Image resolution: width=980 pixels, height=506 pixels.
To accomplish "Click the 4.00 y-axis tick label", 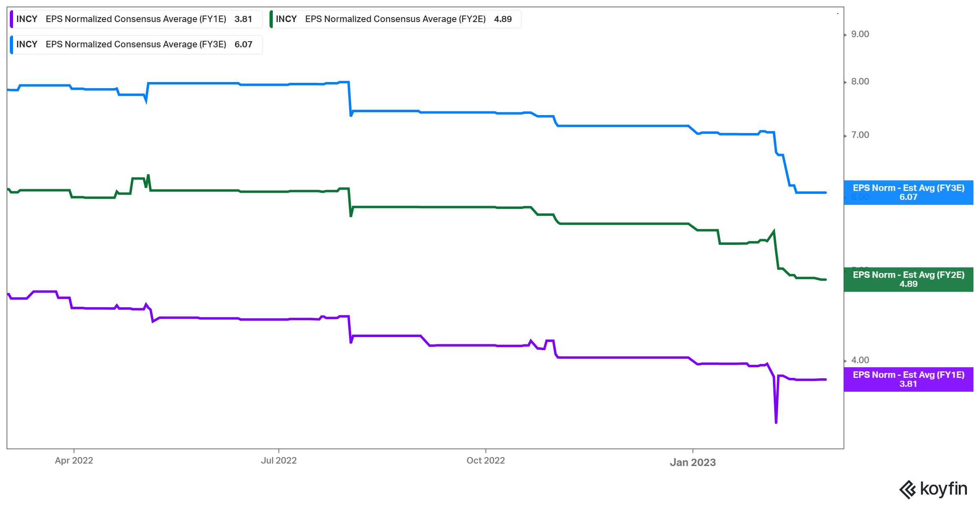I will click(860, 360).
